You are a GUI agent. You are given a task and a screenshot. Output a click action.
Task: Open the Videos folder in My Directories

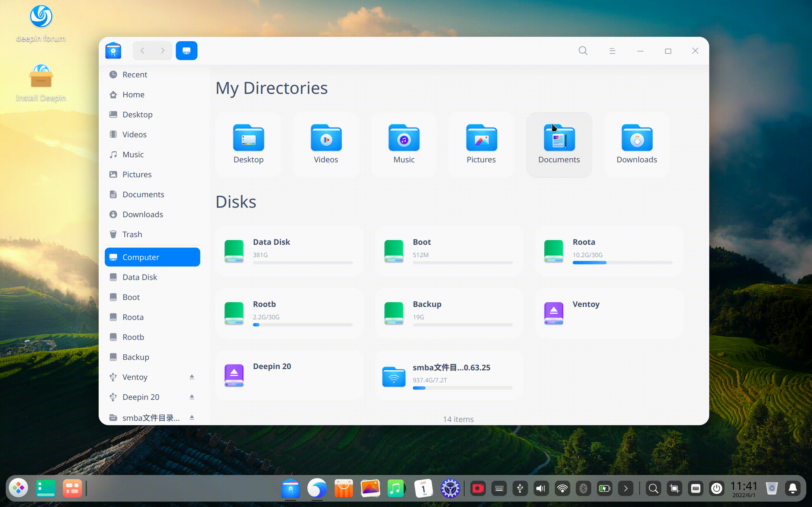point(326,145)
